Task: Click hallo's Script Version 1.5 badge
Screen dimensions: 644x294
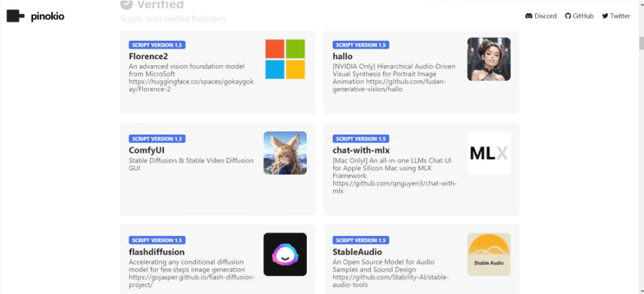Action: (x=361, y=45)
